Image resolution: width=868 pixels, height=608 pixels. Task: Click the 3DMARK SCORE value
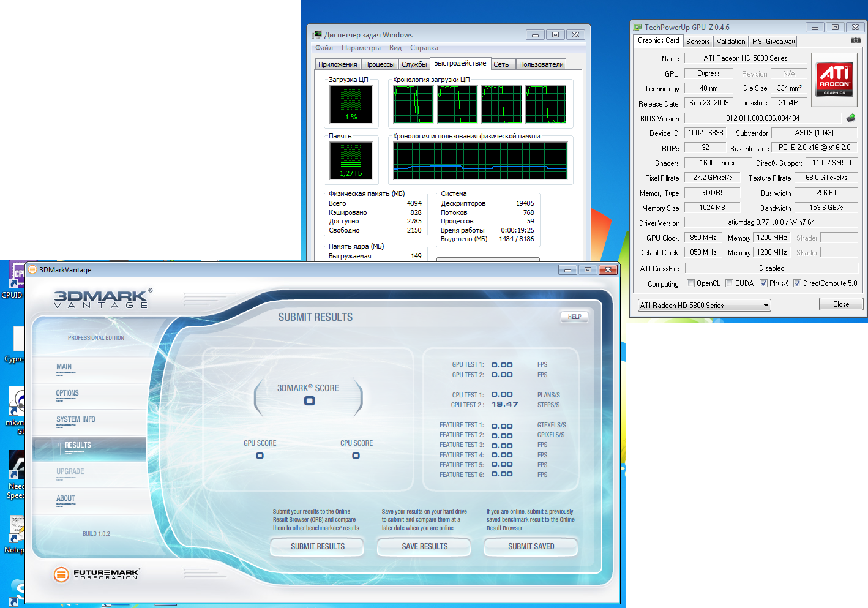click(310, 401)
